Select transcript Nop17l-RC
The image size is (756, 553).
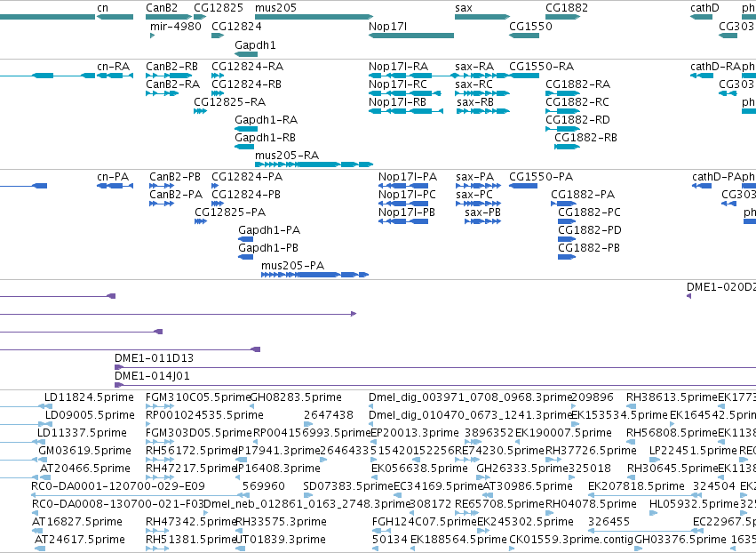398,84
